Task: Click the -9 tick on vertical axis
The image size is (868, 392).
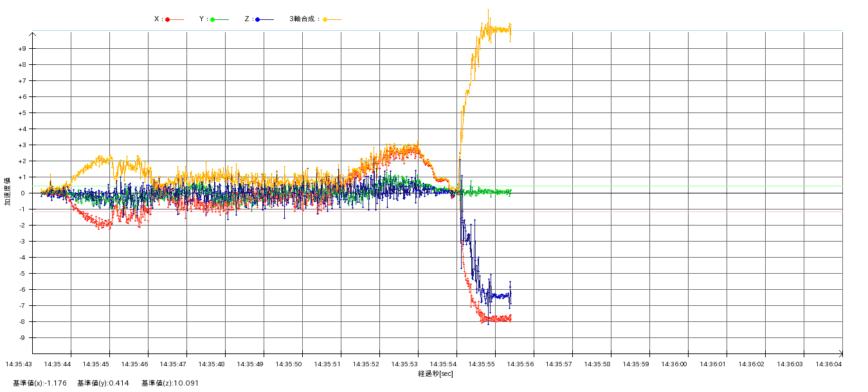Action: [x=22, y=338]
